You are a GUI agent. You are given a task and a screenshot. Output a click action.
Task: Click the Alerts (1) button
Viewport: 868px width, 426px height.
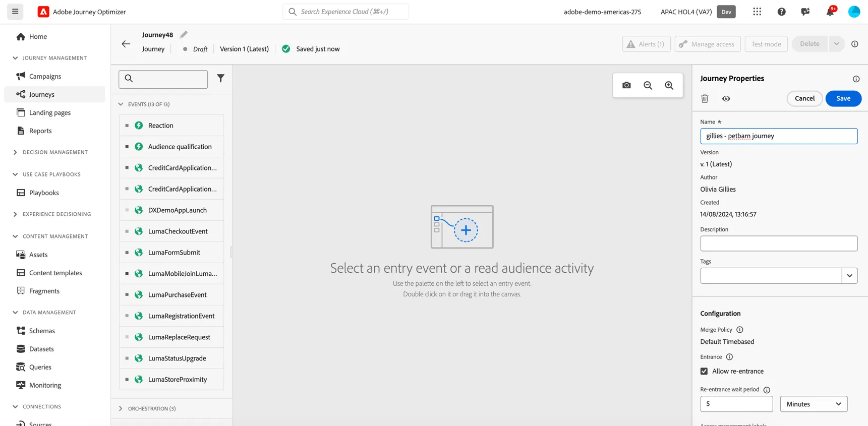(x=646, y=44)
